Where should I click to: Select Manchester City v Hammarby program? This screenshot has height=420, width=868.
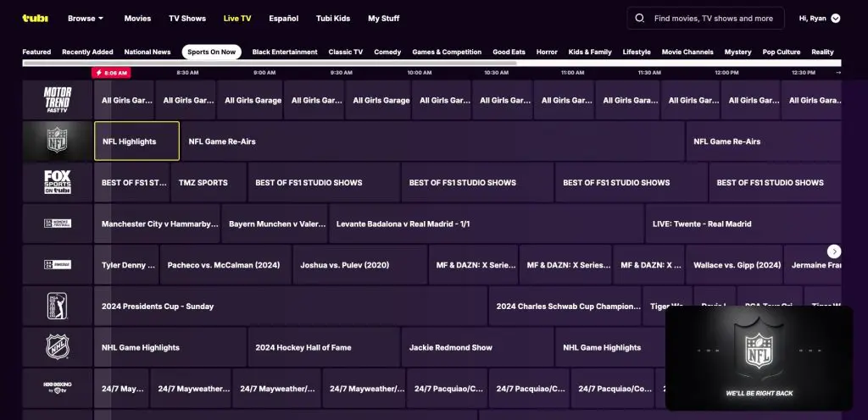pos(157,224)
